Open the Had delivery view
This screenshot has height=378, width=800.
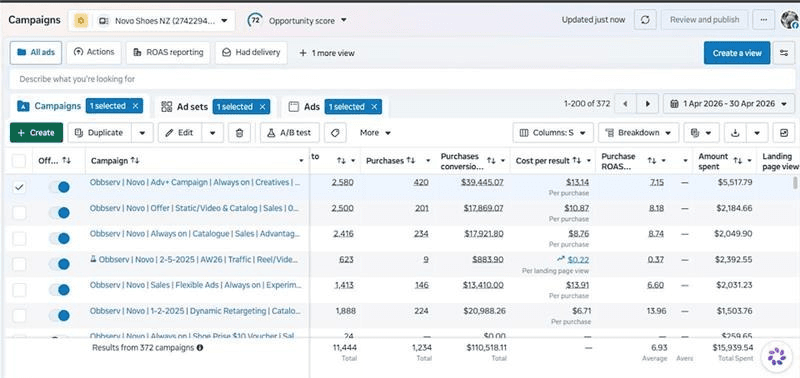click(x=251, y=53)
